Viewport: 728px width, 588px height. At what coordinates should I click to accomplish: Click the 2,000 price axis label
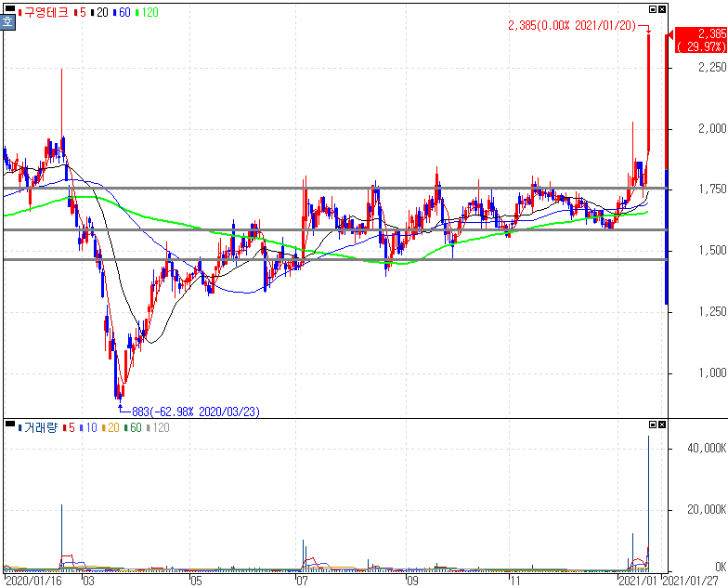[x=712, y=128]
